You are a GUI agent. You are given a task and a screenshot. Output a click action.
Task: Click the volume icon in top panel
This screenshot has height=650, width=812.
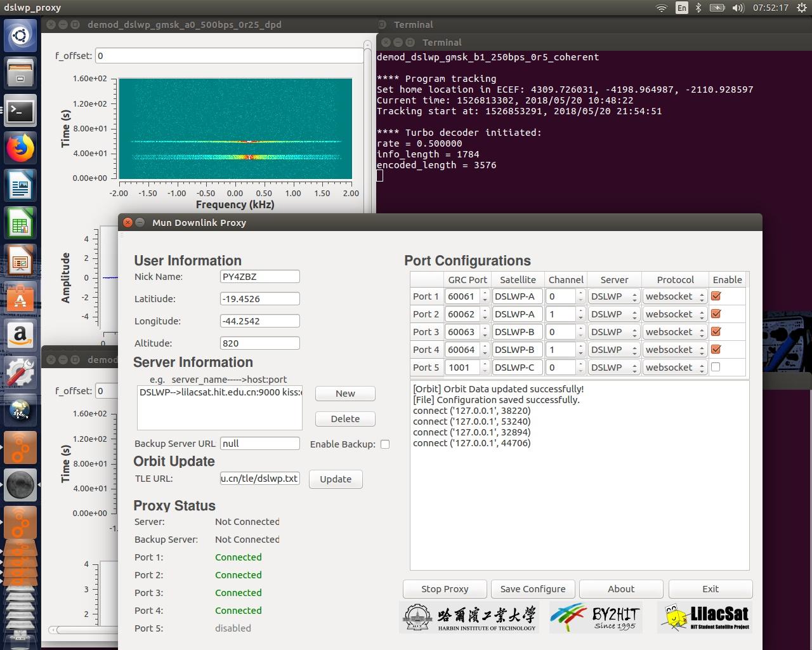738,8
